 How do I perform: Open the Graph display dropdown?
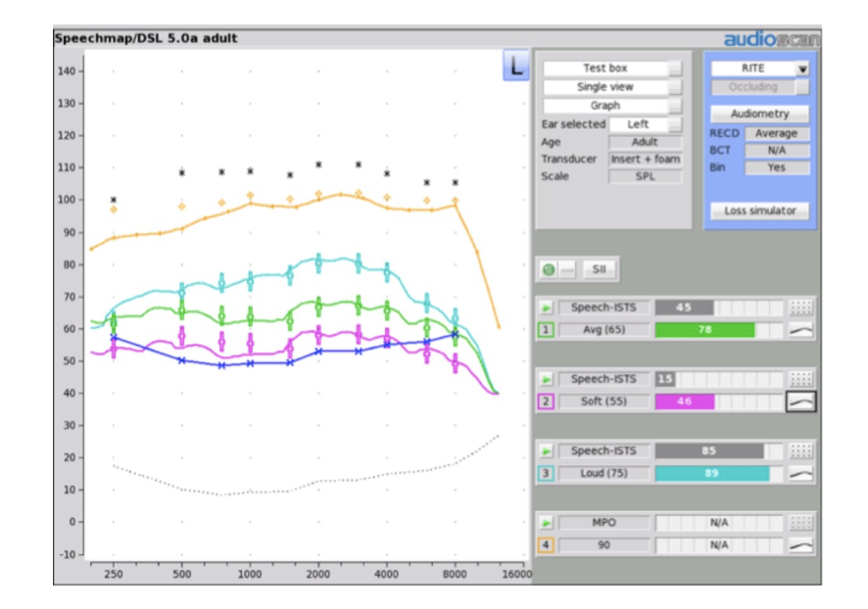pyautogui.click(x=612, y=106)
